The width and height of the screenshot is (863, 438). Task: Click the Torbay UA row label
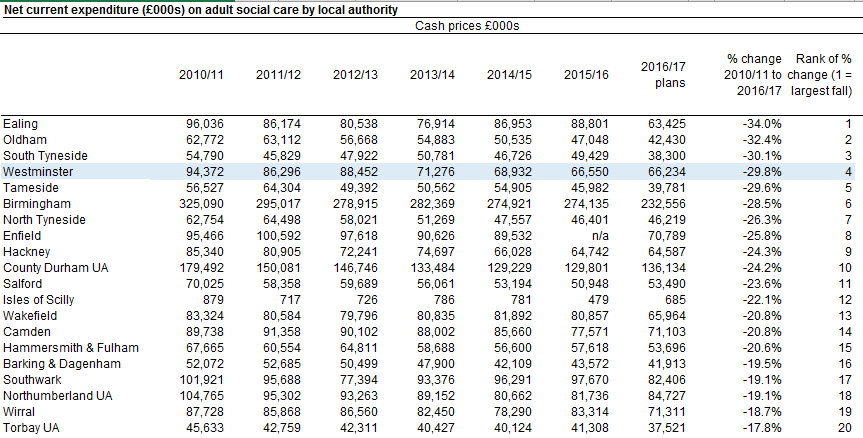pos(32,428)
